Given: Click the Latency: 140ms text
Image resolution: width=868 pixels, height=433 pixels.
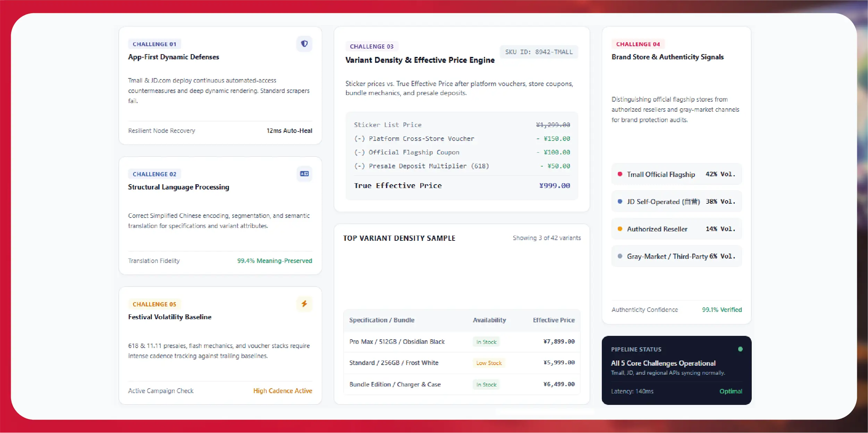Looking at the screenshot, I should click(x=632, y=391).
